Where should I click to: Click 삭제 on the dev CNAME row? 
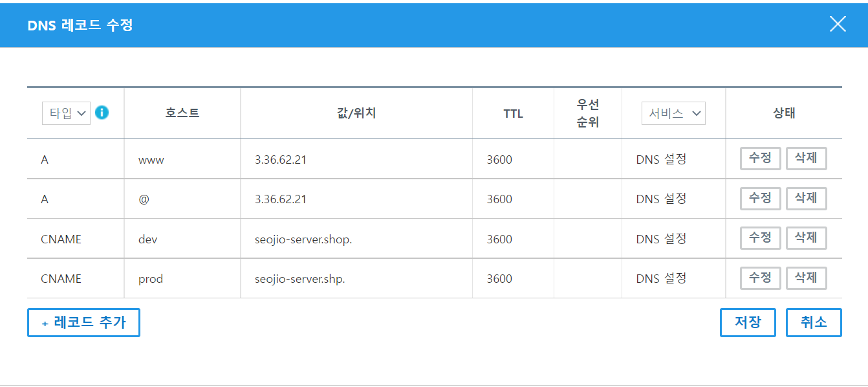coord(806,238)
